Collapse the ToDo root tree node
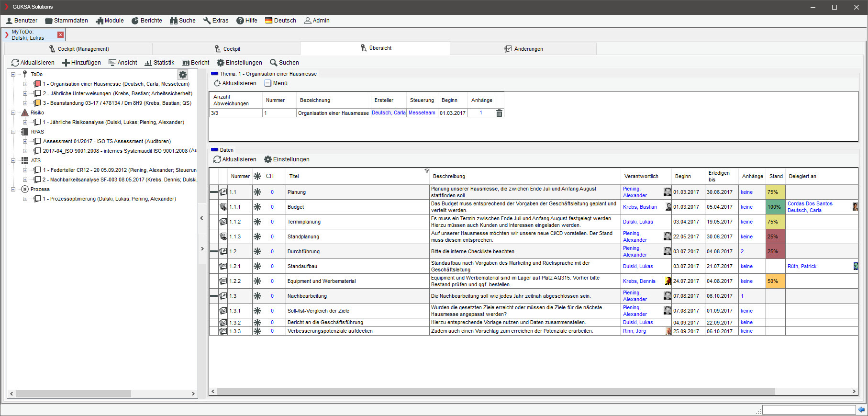This screenshot has height=416, width=868. [x=13, y=75]
